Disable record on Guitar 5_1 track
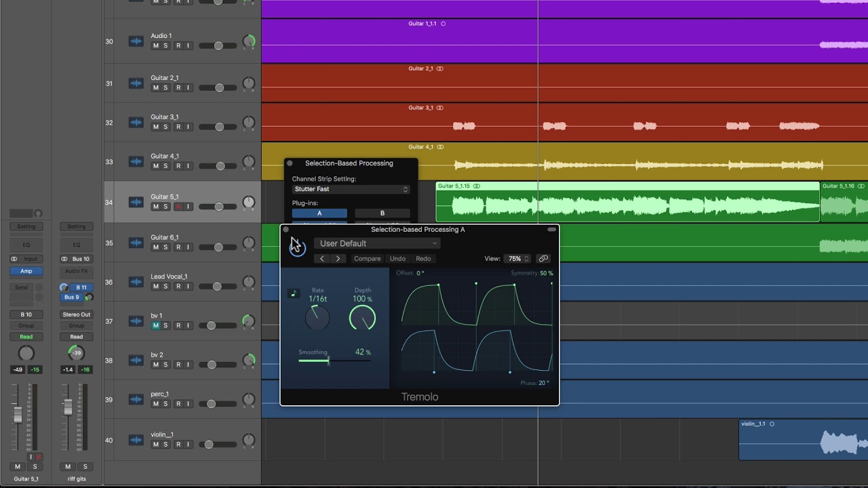 [x=178, y=207]
